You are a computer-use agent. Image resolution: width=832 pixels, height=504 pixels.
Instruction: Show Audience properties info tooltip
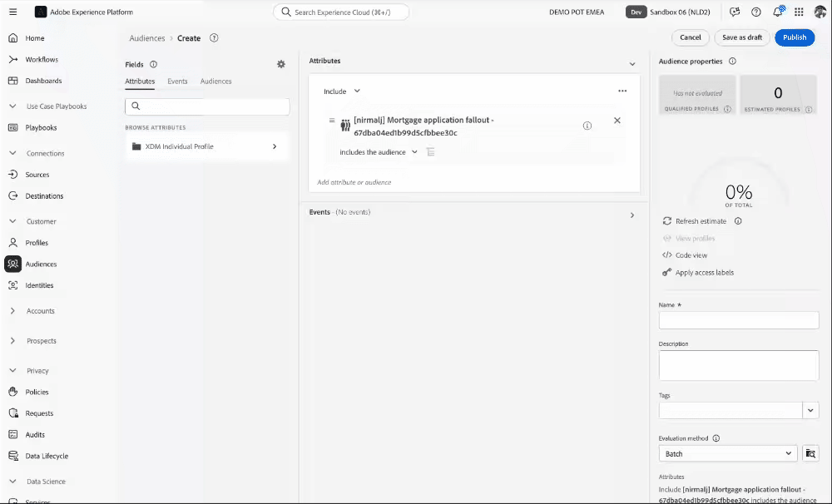732,61
